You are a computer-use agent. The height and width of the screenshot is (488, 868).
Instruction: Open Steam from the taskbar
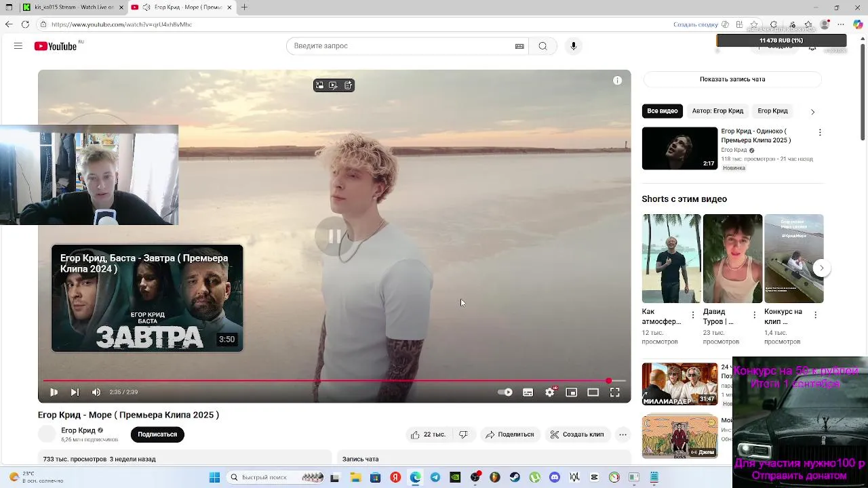coord(515,477)
